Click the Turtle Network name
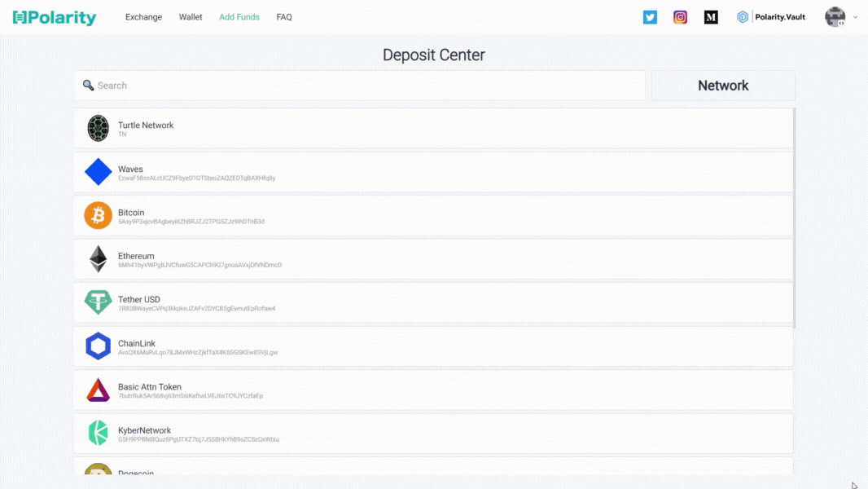The width and height of the screenshot is (868, 489). tap(146, 126)
